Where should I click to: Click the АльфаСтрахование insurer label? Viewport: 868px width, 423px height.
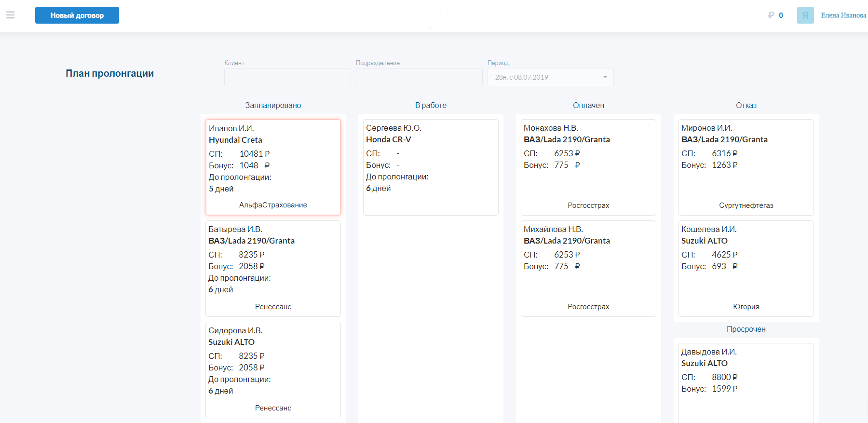click(273, 205)
